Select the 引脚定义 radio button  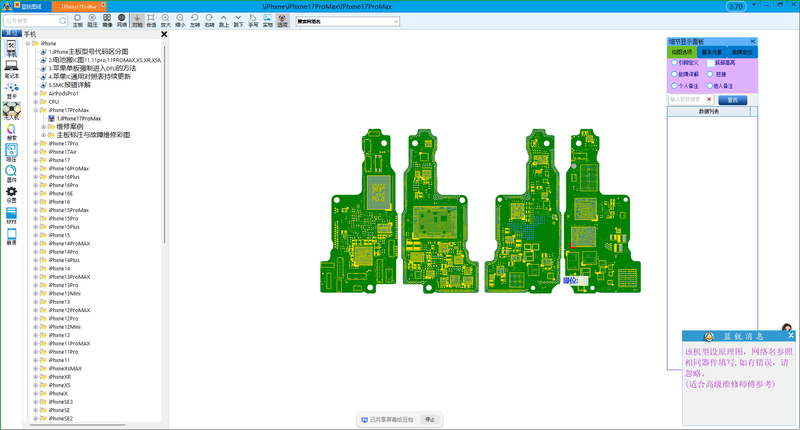[x=674, y=62]
